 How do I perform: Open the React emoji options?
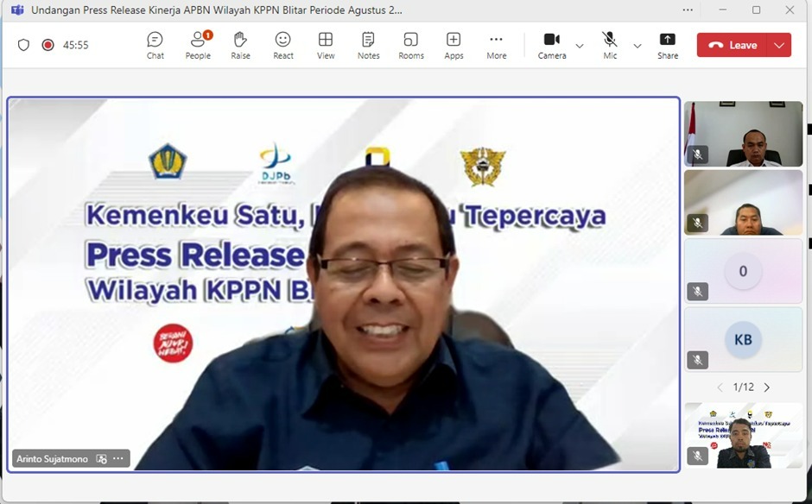point(282,45)
